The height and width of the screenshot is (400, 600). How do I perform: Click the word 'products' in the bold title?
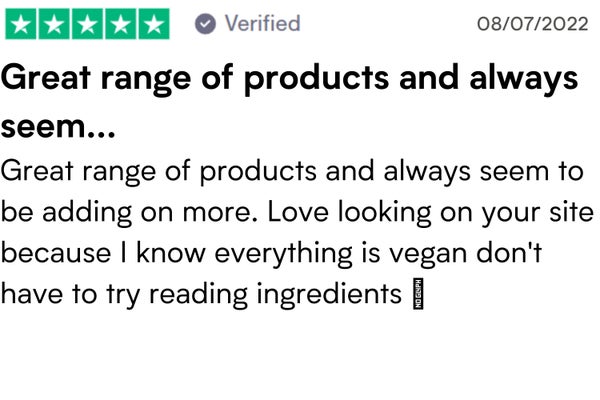pyautogui.click(x=316, y=79)
